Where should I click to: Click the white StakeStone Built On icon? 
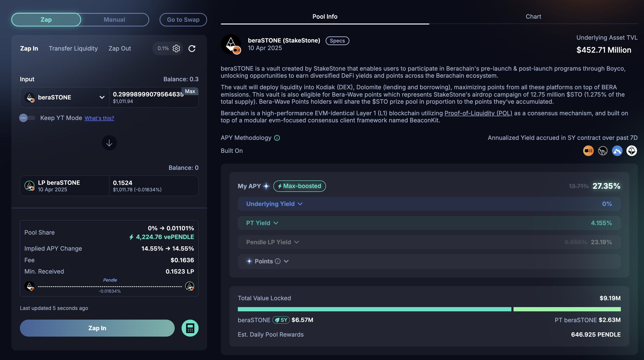[x=631, y=151]
